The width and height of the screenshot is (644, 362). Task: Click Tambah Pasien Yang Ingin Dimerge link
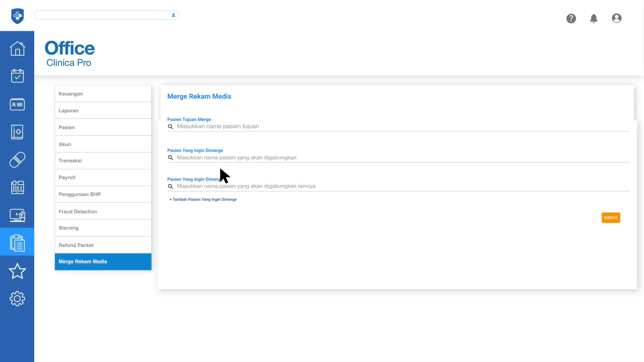203,199
